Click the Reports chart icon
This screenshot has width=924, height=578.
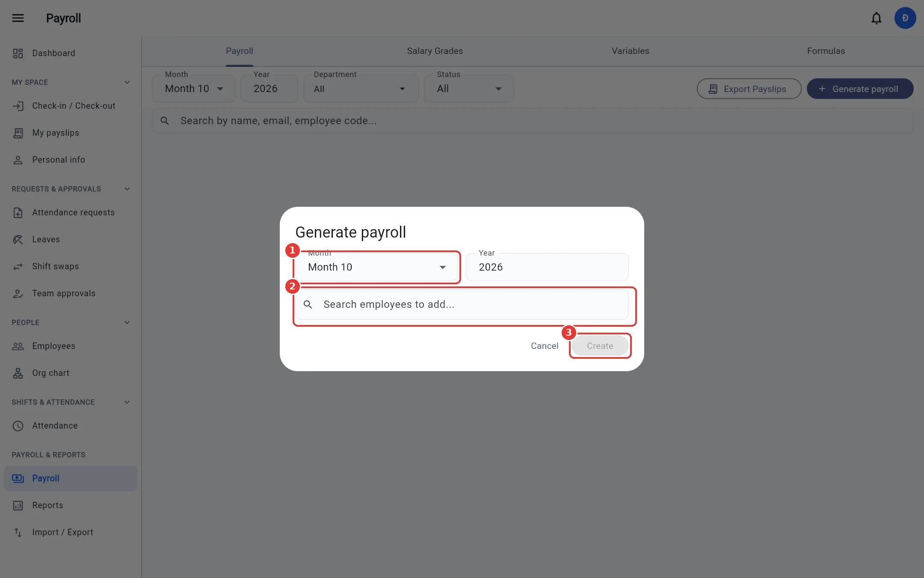[x=18, y=505]
